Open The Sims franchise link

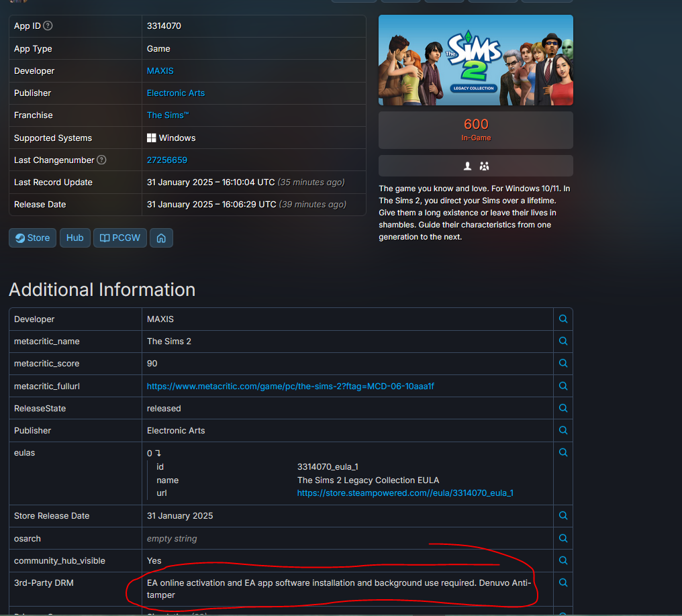click(168, 115)
